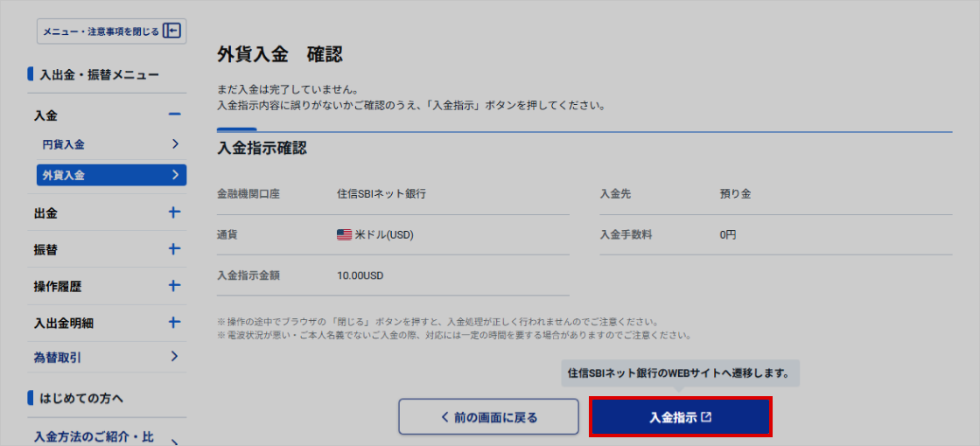
Task: Open 為替取引 menu entry
Action: 58,357
